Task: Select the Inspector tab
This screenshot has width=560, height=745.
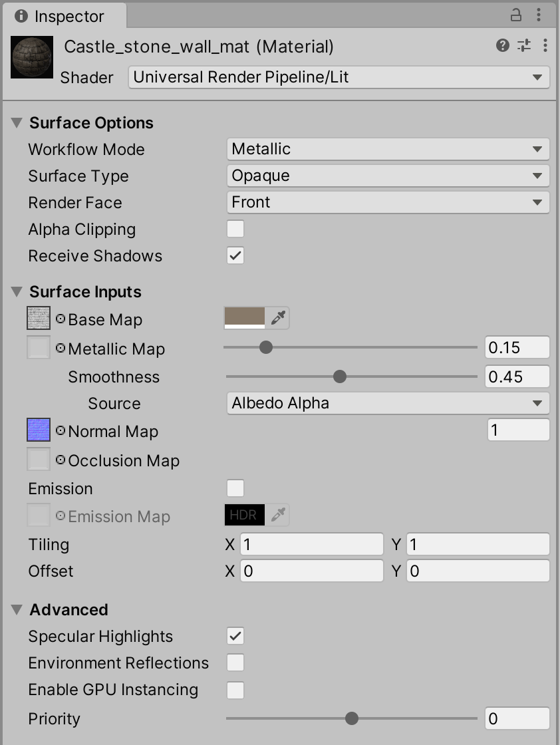Action: (61, 16)
